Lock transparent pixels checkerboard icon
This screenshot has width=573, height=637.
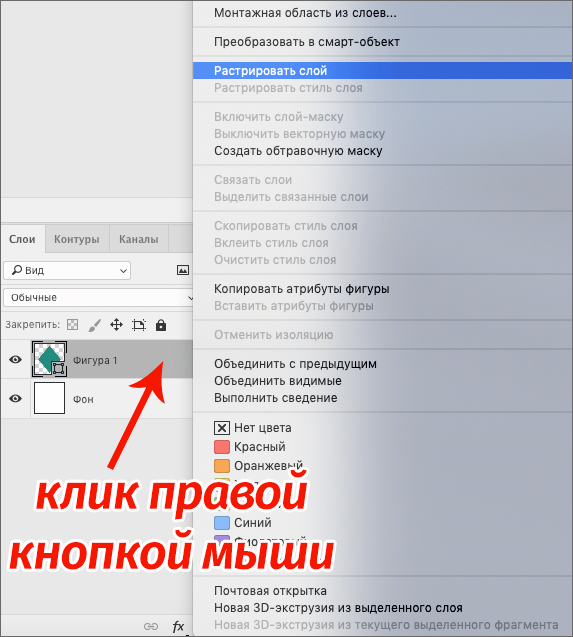pyautogui.click(x=73, y=325)
